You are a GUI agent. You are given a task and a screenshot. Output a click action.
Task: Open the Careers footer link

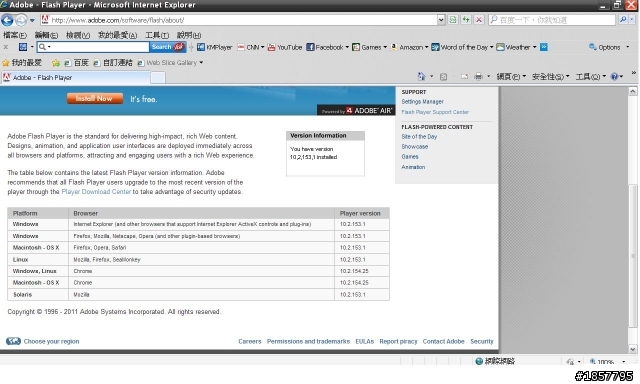249,341
